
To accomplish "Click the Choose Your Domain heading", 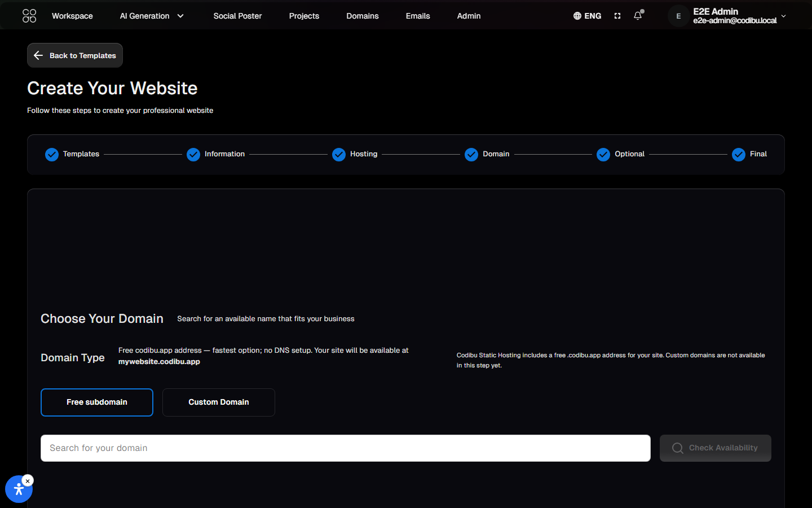I will click(102, 319).
